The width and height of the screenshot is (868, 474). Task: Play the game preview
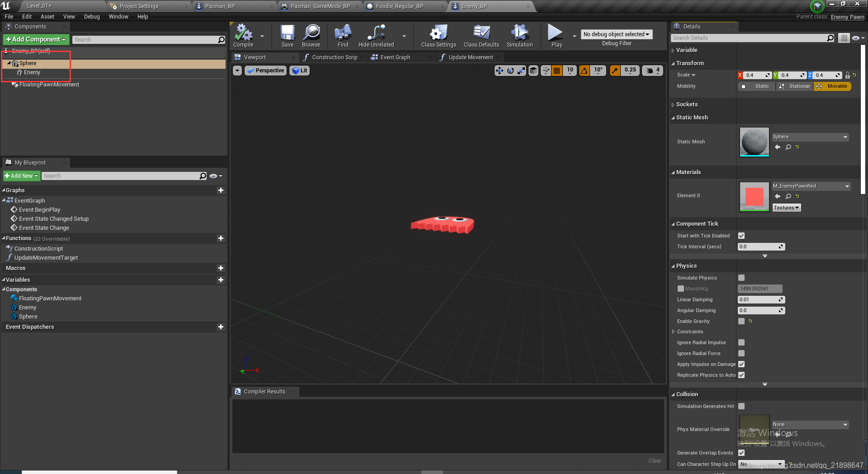click(556, 36)
